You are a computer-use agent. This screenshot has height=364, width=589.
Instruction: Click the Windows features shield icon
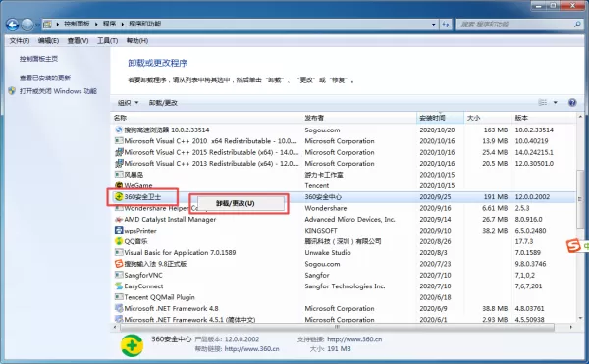[x=12, y=91]
